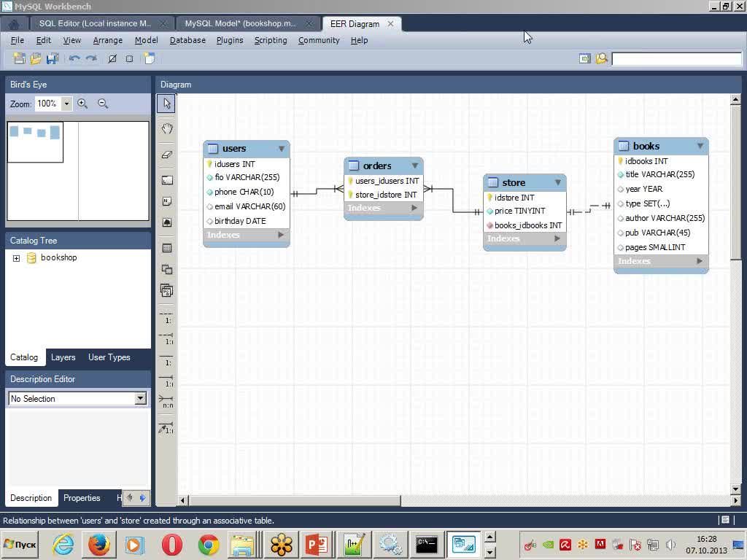747x560 pixels.
Task: Expand Indexes section of books table
Action: (x=700, y=261)
